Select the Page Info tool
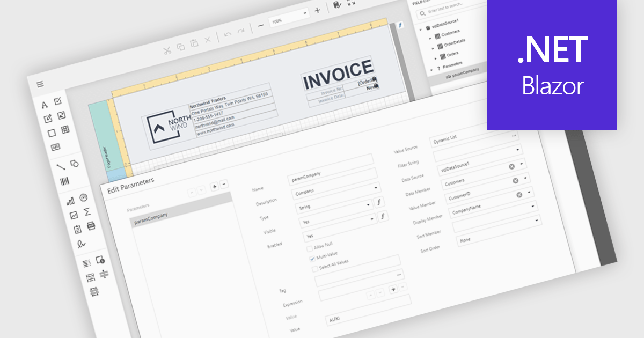 click(x=100, y=260)
